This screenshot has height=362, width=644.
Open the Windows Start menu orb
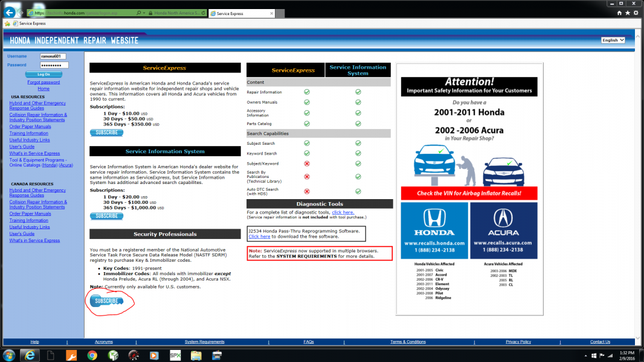coord(8,355)
